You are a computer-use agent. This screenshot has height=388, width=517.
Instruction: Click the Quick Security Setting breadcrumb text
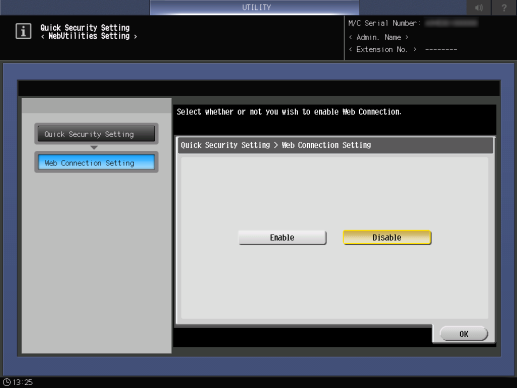click(225, 145)
